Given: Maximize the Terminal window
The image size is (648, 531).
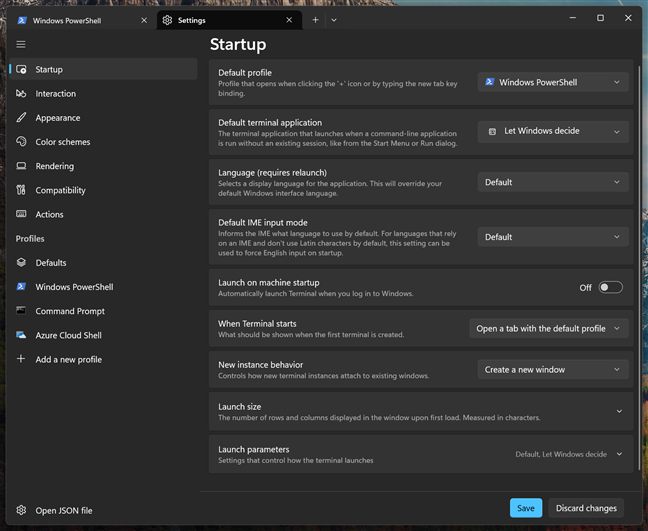Looking at the screenshot, I should pyautogui.click(x=600, y=18).
